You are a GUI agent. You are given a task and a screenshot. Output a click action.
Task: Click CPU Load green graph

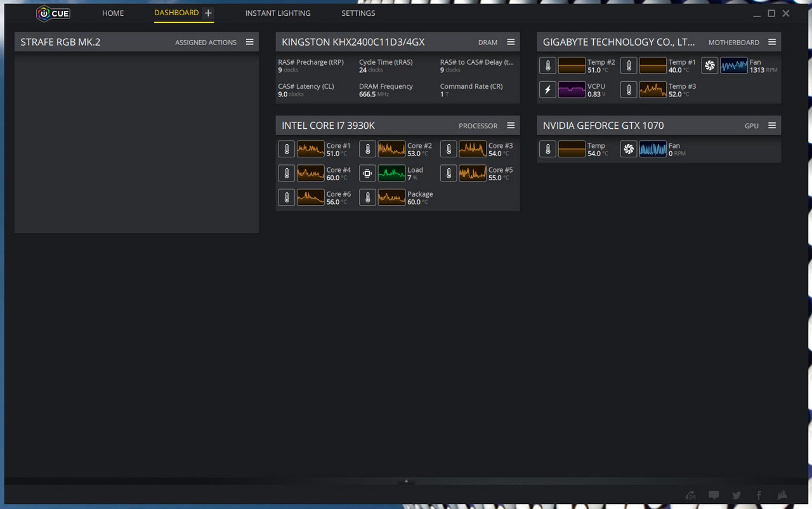(391, 173)
